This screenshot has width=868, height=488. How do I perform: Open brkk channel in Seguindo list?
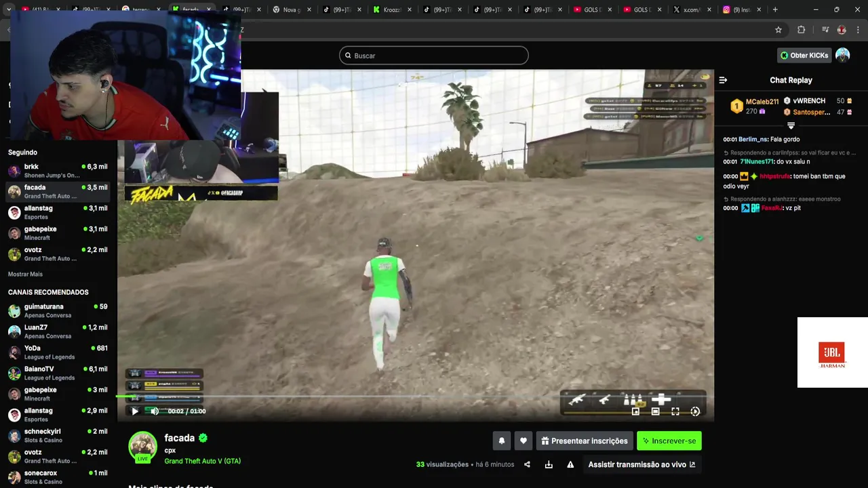click(58, 171)
